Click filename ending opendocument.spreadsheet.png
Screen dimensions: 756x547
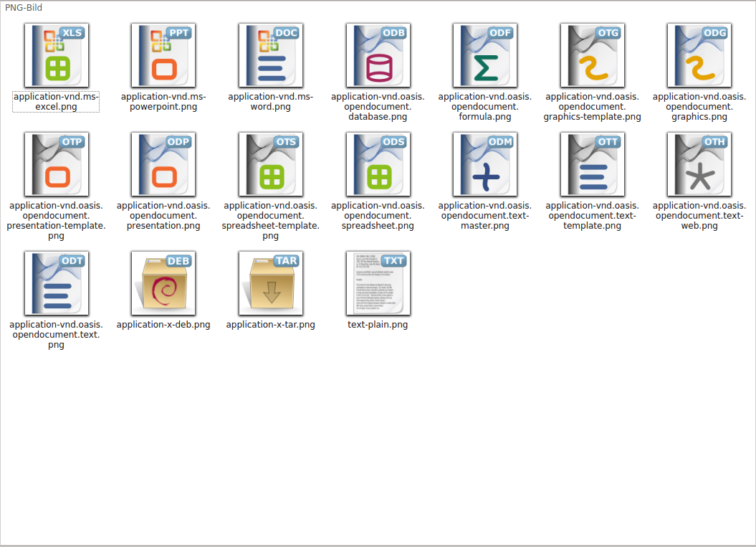coord(378,216)
